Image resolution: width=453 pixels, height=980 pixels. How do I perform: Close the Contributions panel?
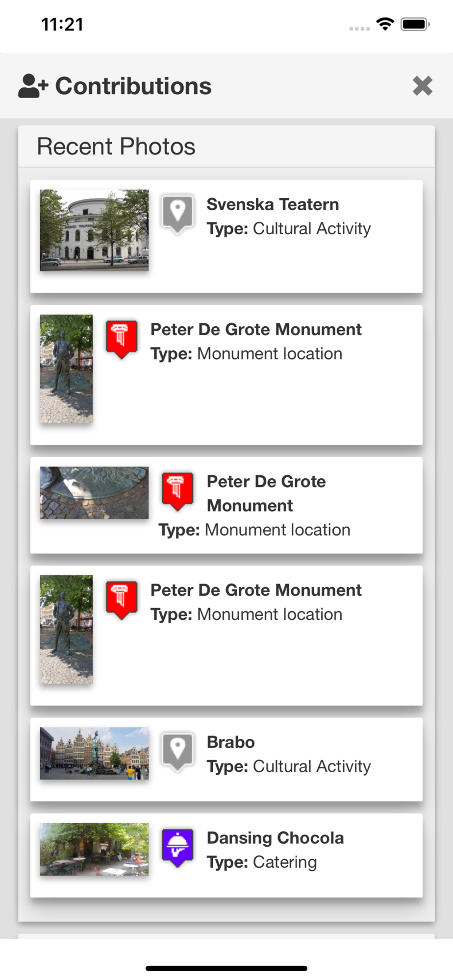click(x=422, y=86)
